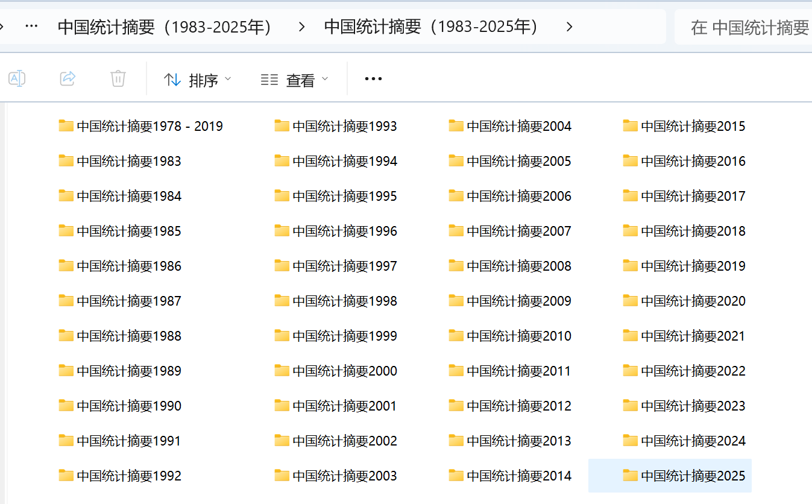Click folder name 中国统计摘要2003
This screenshot has height=504, width=812.
(x=345, y=476)
